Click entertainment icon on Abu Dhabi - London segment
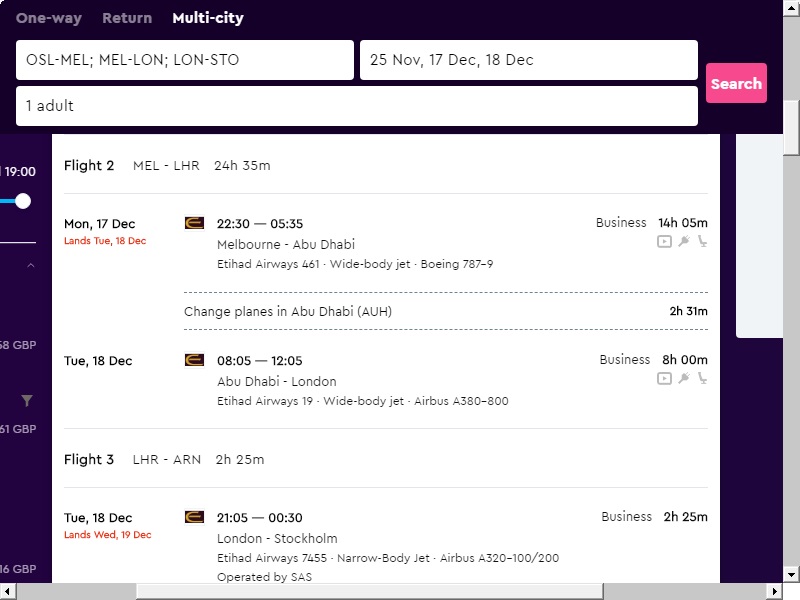Image resolution: width=800 pixels, height=600 pixels. (x=664, y=378)
